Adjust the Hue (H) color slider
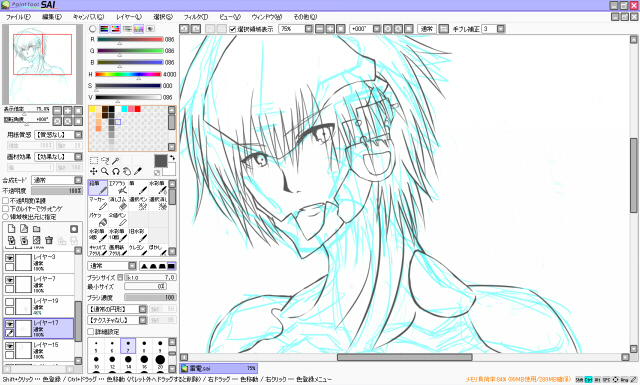Screen dimensions: 640x385 (128, 74)
